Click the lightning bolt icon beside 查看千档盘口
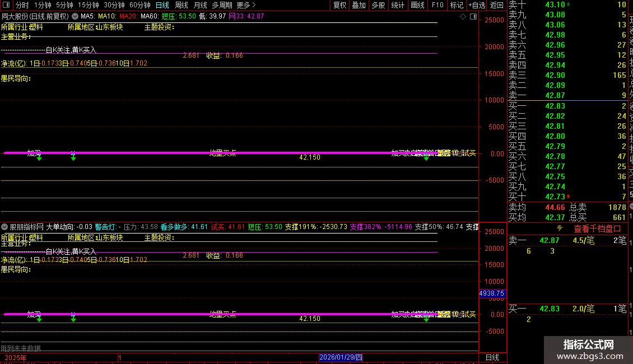 [x=560, y=228]
